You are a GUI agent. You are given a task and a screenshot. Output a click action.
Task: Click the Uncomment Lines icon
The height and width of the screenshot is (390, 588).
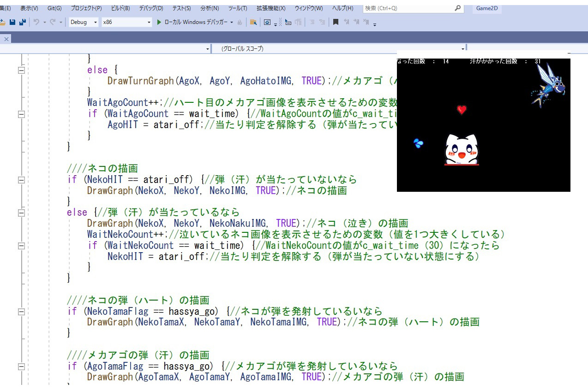pos(322,22)
